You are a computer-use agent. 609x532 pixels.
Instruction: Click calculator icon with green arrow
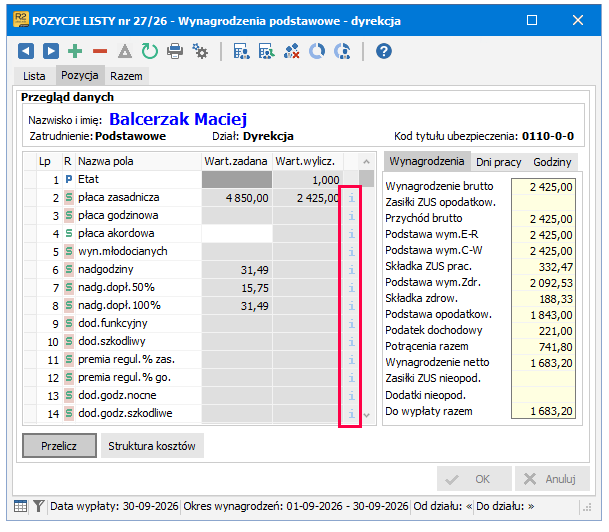pos(266,51)
